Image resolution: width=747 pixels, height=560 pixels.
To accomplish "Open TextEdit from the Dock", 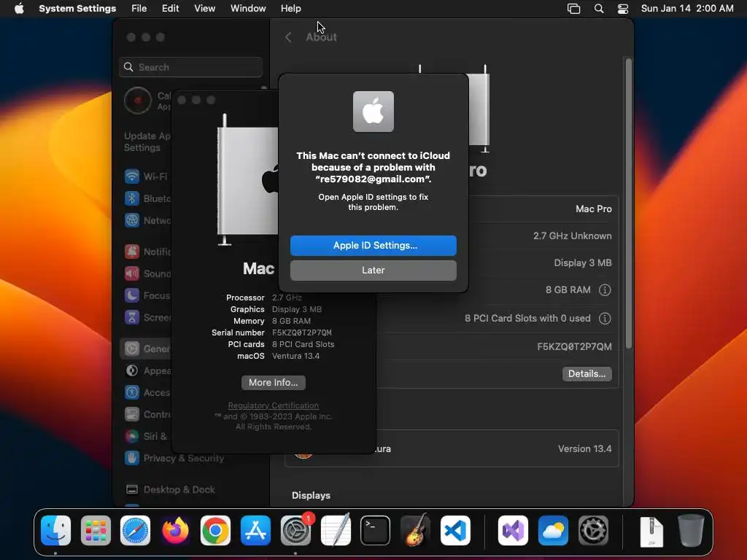I will coord(336,530).
